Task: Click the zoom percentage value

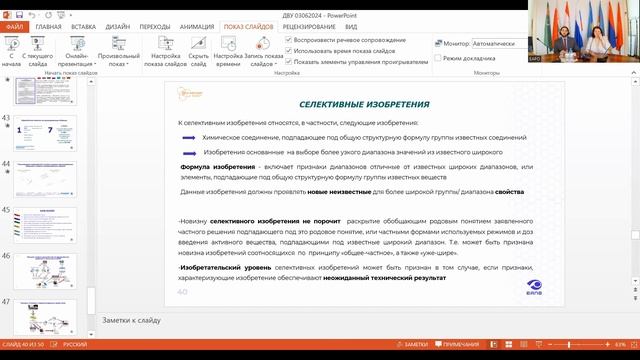Action: (620, 344)
